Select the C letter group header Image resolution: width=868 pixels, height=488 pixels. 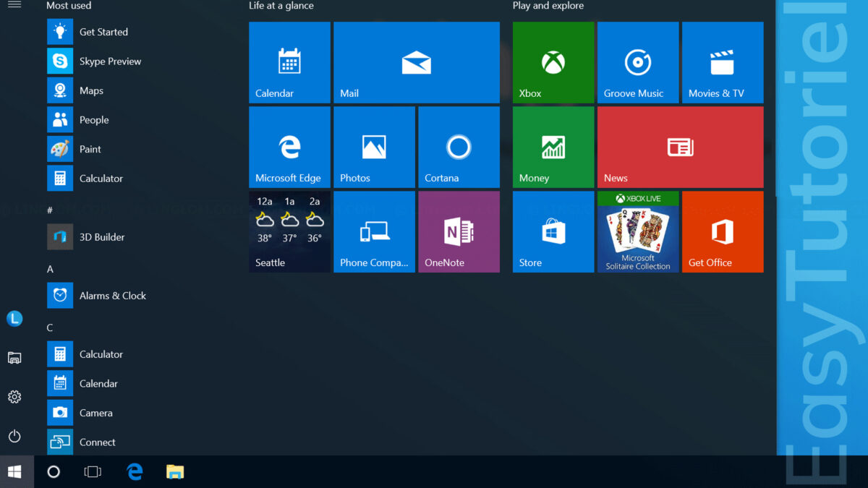50,328
